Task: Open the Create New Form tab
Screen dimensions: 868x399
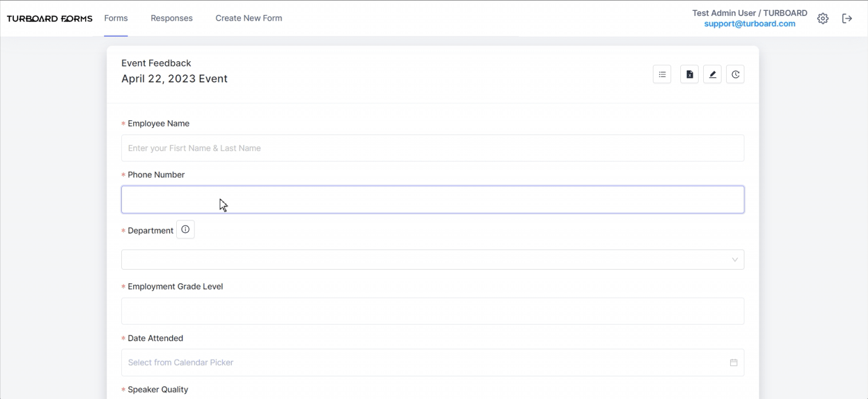Action: 249,18
